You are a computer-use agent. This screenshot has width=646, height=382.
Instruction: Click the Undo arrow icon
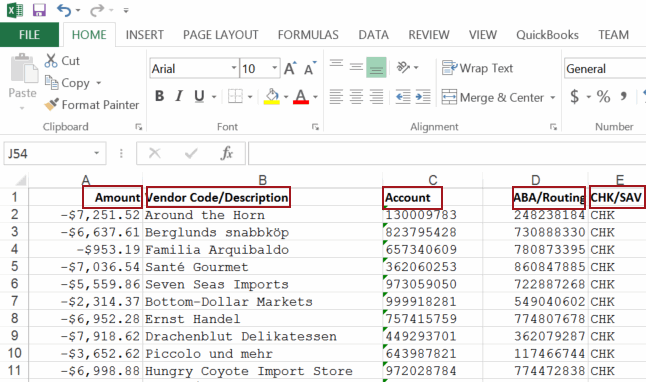tap(64, 10)
